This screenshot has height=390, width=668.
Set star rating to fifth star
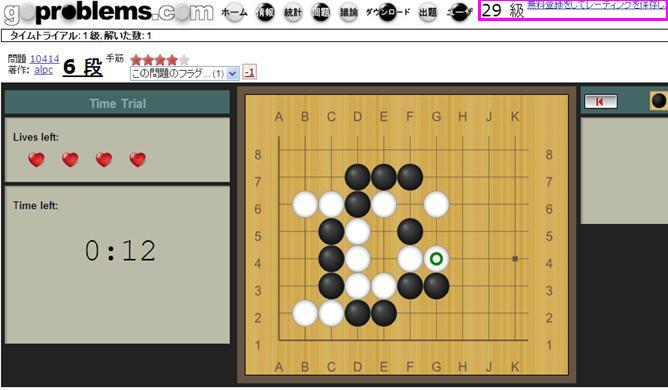coord(184,60)
